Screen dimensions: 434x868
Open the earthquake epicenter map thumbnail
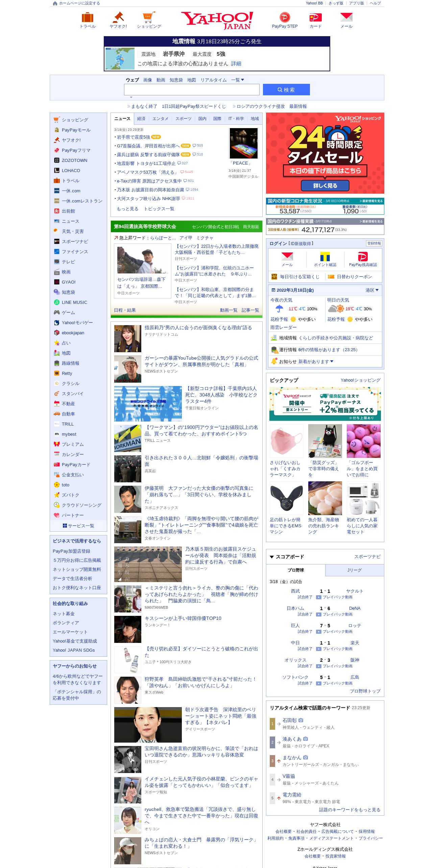(120, 58)
